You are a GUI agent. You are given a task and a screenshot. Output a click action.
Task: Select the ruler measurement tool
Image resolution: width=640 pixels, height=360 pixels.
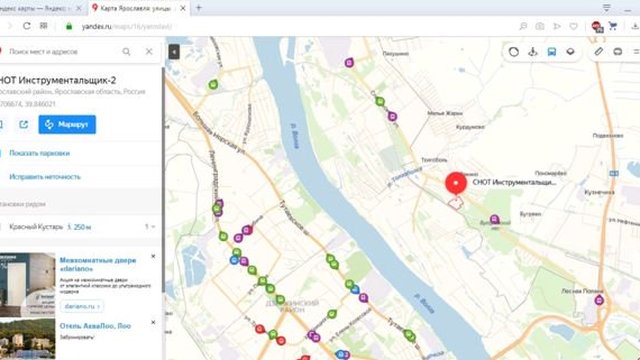[598, 51]
